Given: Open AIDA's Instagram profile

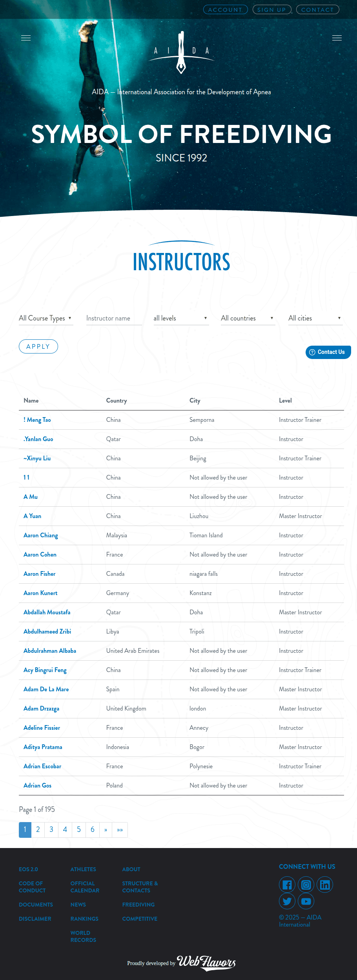Looking at the screenshot, I should (x=306, y=885).
